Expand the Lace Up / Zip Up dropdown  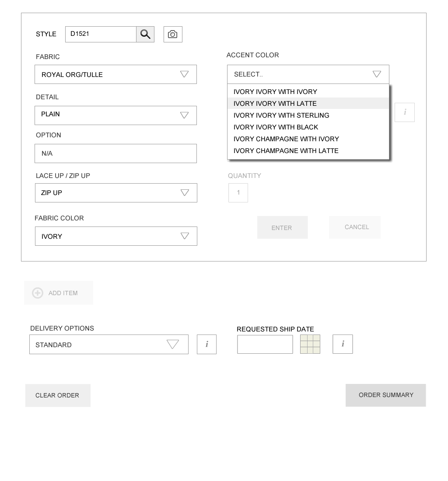[x=116, y=193]
